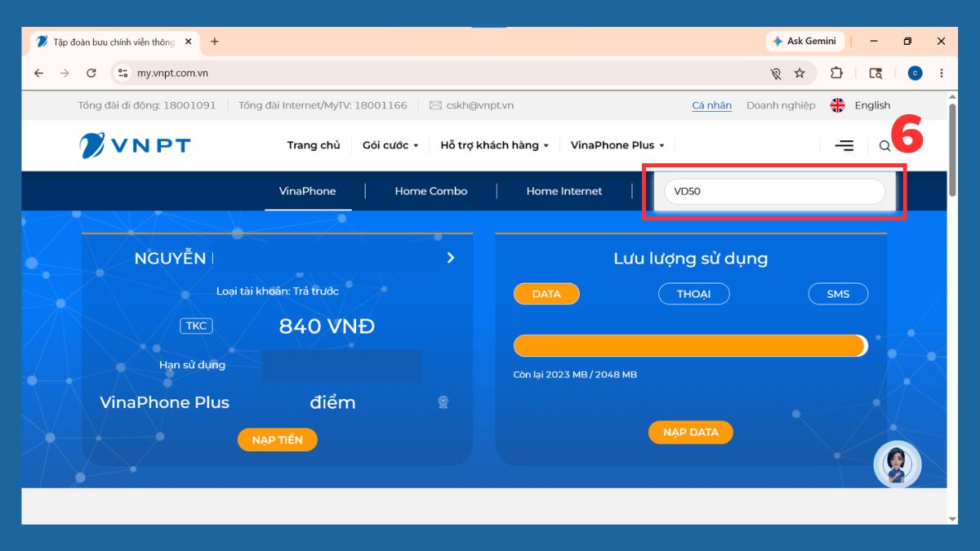This screenshot has height=551, width=980.
Task: Click the VinaPhone Plus medal icon
Action: [443, 402]
